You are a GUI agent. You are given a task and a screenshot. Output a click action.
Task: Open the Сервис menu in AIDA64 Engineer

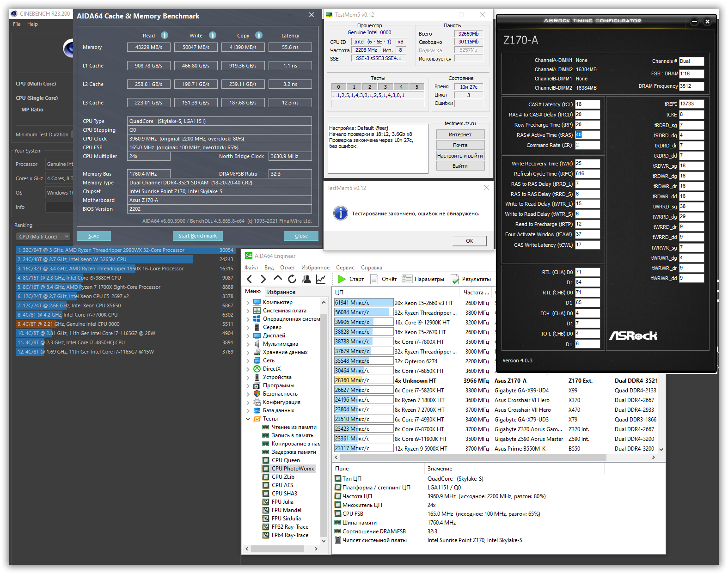pyautogui.click(x=345, y=268)
